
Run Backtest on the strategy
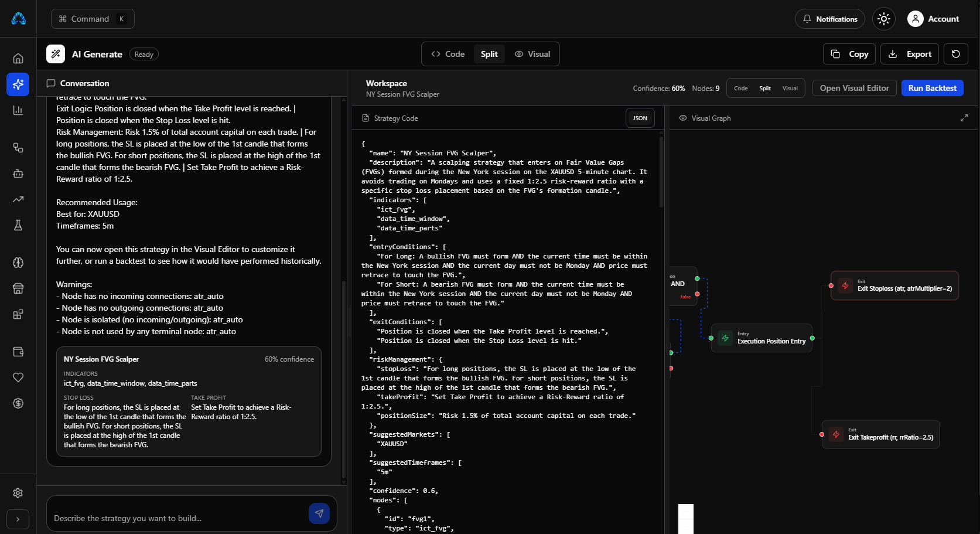click(x=932, y=88)
